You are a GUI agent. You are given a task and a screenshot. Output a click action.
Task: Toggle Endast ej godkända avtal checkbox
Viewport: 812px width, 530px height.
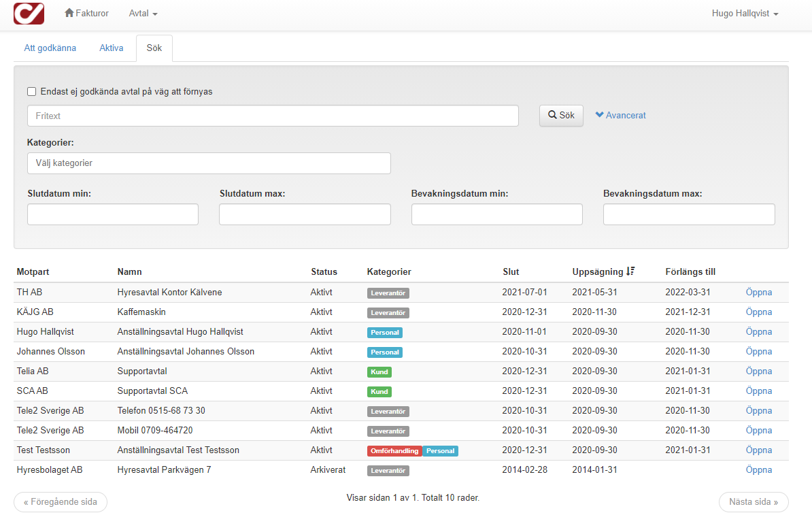(31, 92)
